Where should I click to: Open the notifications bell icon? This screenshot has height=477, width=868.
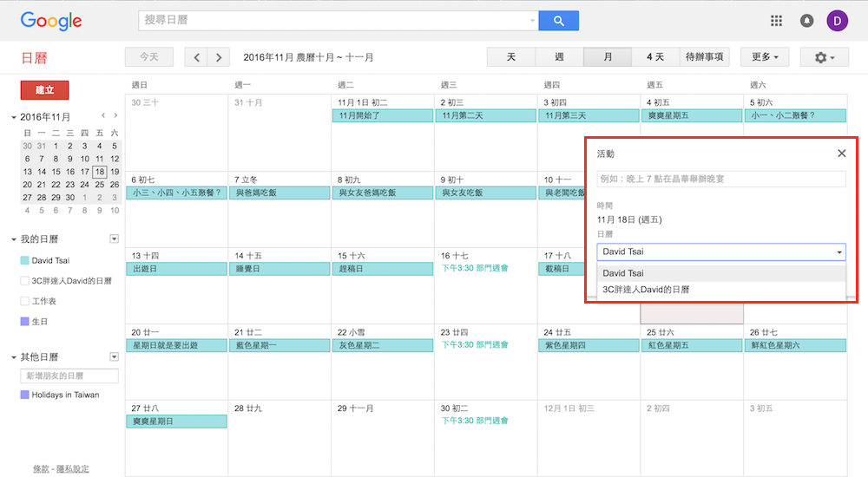[807, 21]
